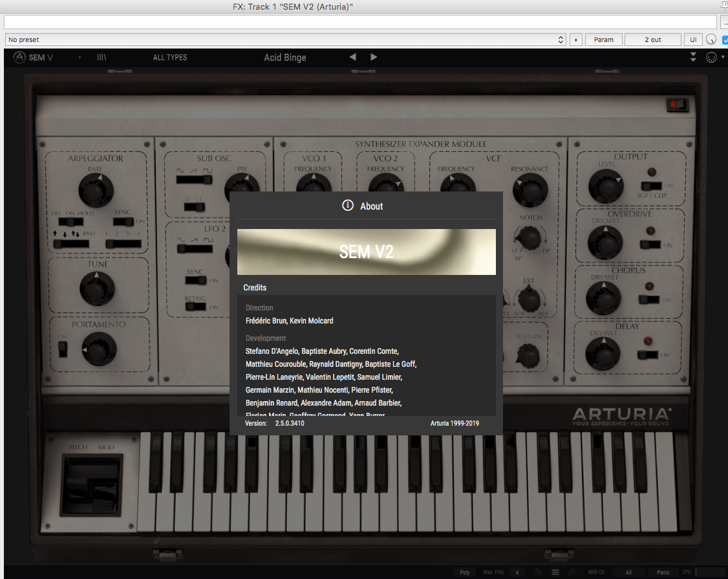The height and width of the screenshot is (579, 728).
Task: Click the redo arrow in status bar
Action: coord(572,573)
